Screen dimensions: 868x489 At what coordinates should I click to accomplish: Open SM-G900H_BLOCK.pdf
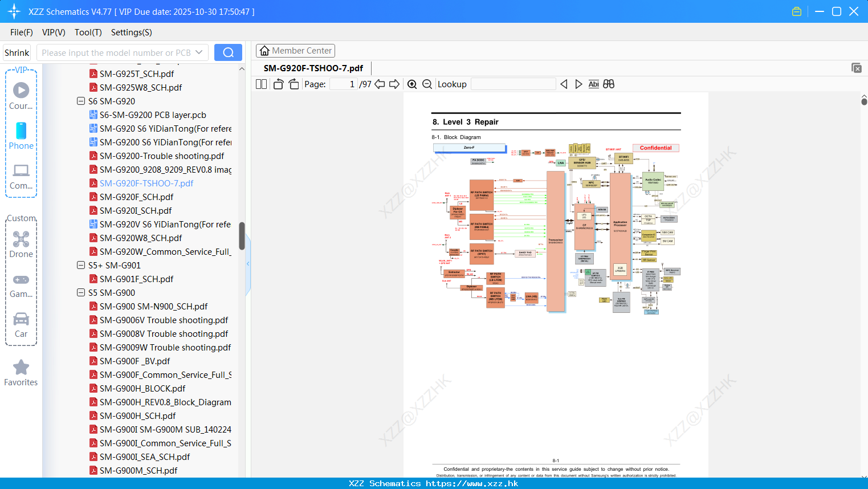coord(142,388)
